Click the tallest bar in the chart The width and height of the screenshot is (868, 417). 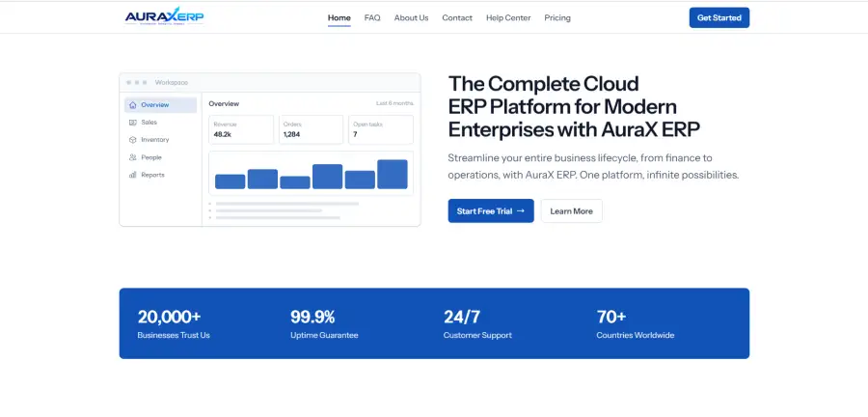[393, 175]
